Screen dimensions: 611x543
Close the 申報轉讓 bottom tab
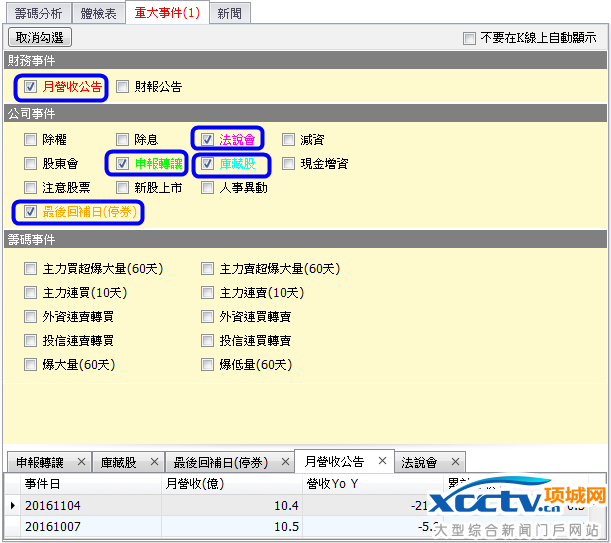(81, 462)
